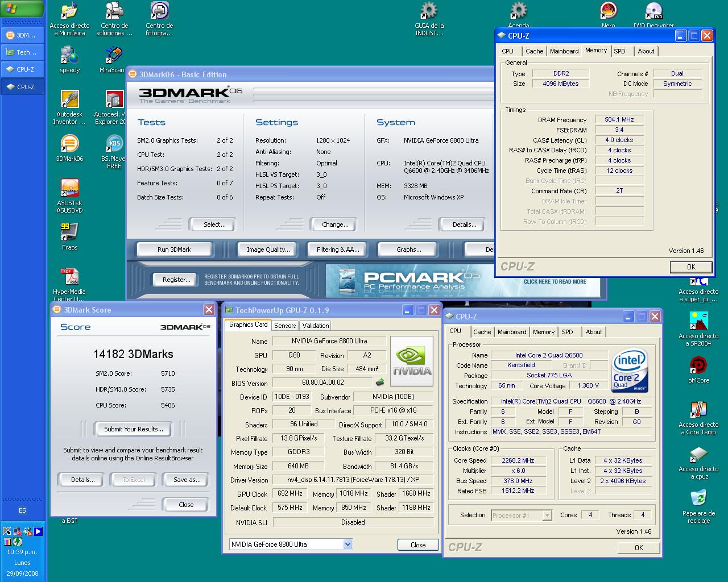Switch to the Sensors tab in GPU-Z
The image size is (728, 582).
(285, 326)
